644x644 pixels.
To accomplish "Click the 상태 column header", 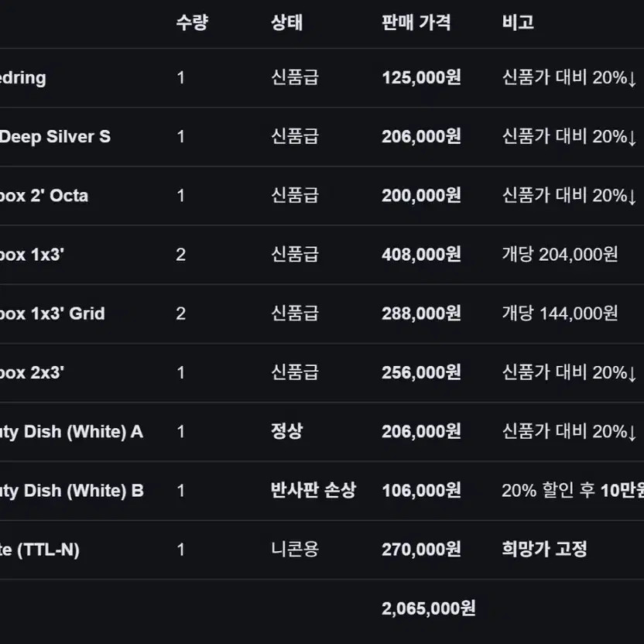I will coord(286,22).
